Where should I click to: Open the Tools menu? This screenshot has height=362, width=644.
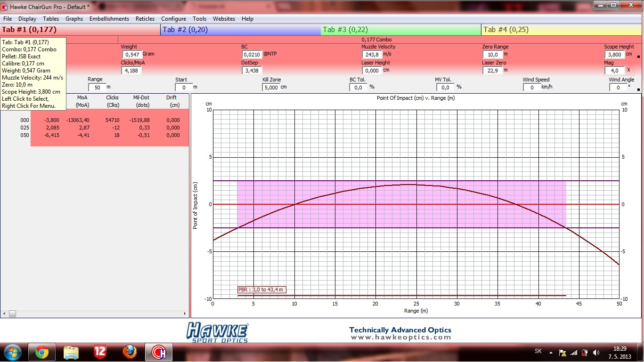199,19
